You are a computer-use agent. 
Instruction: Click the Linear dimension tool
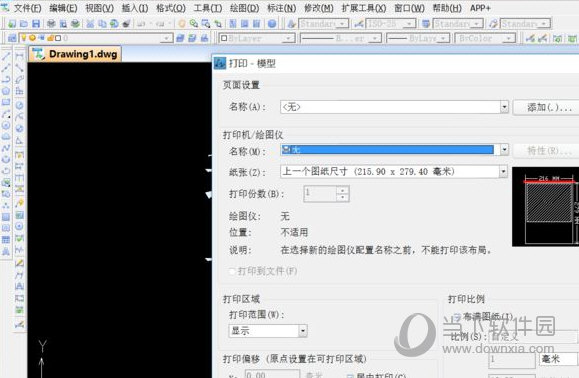[x=20, y=56]
